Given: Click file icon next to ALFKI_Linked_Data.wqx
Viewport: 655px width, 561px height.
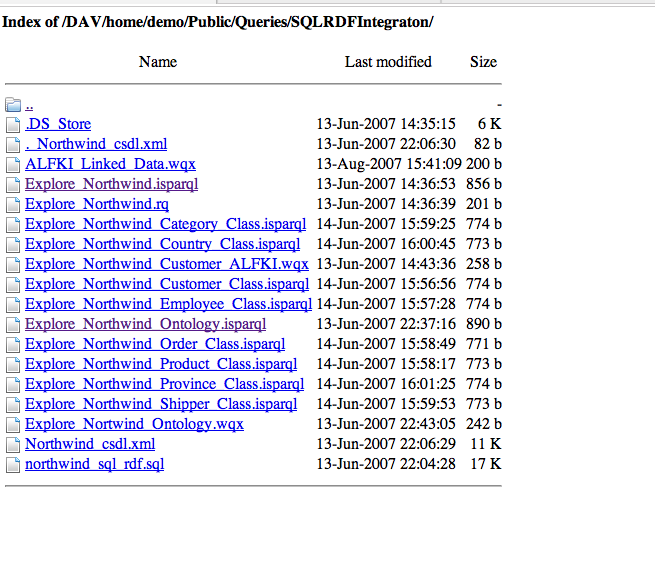Looking at the screenshot, I should [x=12, y=164].
